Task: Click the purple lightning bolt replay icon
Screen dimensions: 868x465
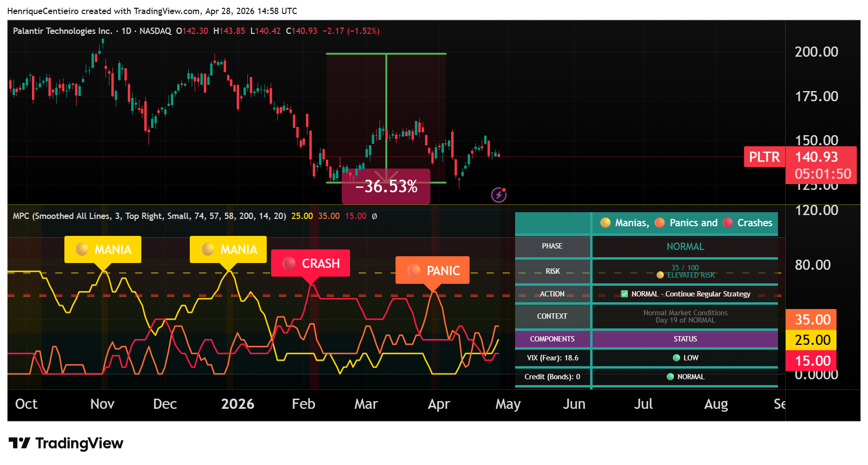Action: coord(499,195)
